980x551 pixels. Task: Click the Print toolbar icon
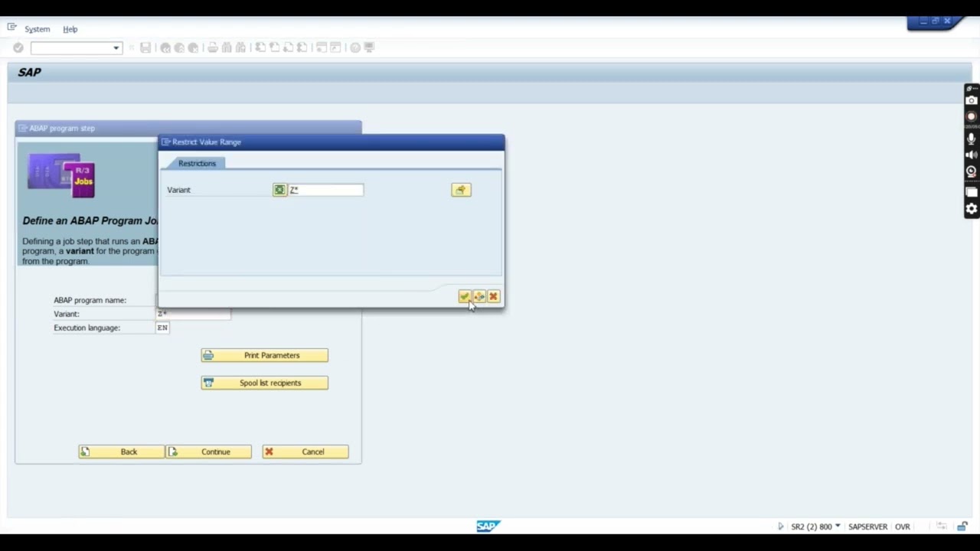(x=213, y=47)
